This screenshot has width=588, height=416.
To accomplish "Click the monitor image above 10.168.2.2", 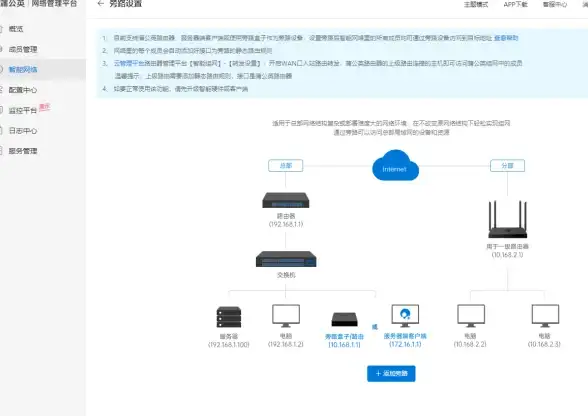I will coord(471,316).
